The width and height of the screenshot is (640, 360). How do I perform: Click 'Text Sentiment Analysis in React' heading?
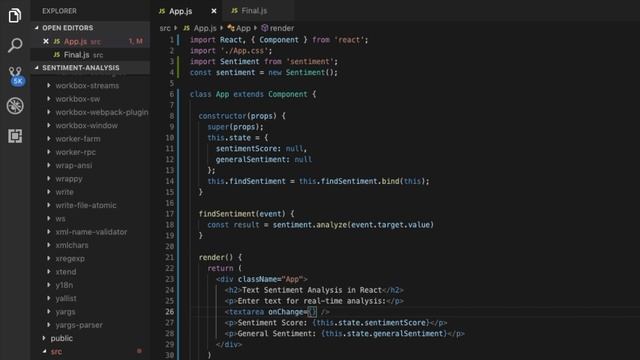click(x=312, y=290)
